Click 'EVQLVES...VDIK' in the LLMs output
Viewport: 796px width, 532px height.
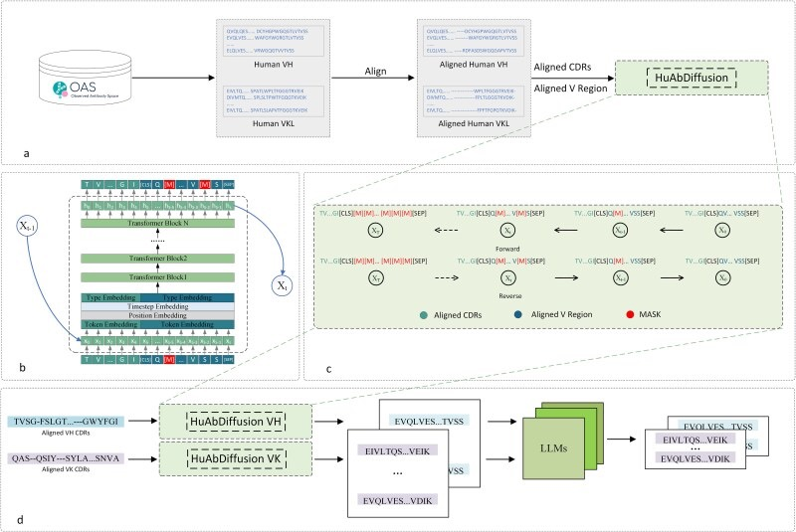(695, 458)
